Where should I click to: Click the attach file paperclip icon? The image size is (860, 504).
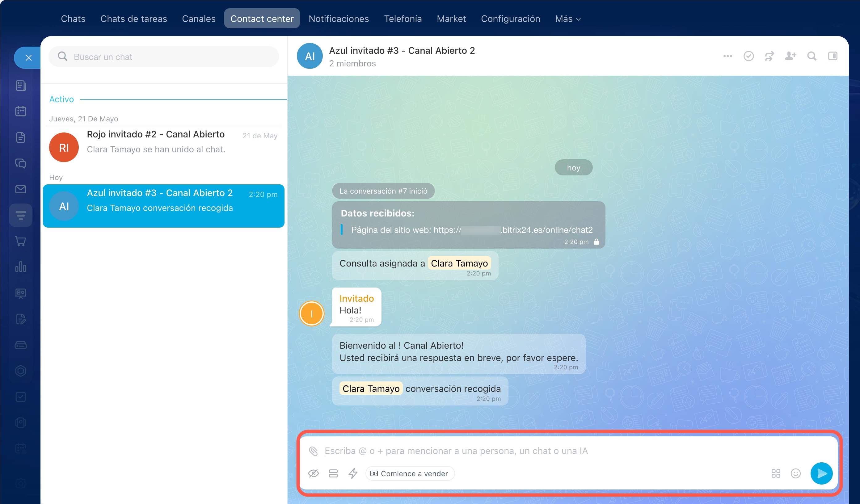pyautogui.click(x=313, y=451)
